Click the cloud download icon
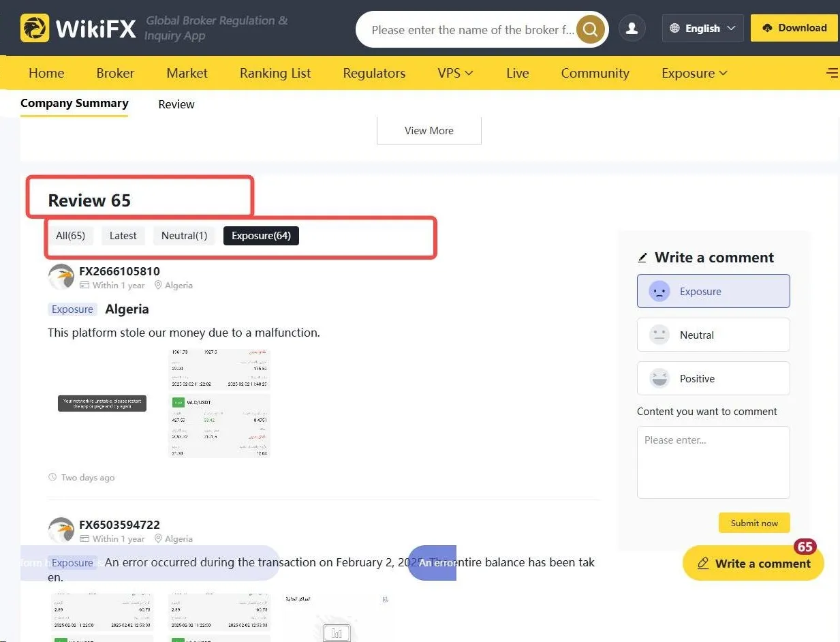The height and width of the screenshot is (642, 840). click(768, 28)
